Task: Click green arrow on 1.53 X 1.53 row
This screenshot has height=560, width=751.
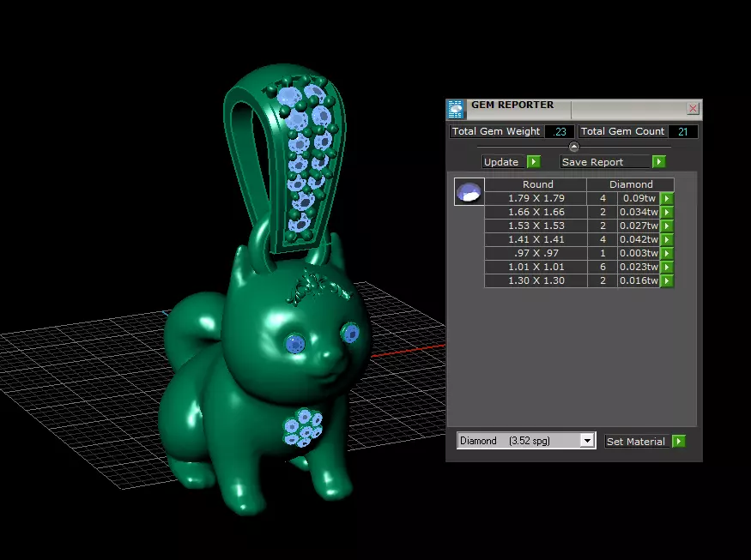Action: (667, 226)
